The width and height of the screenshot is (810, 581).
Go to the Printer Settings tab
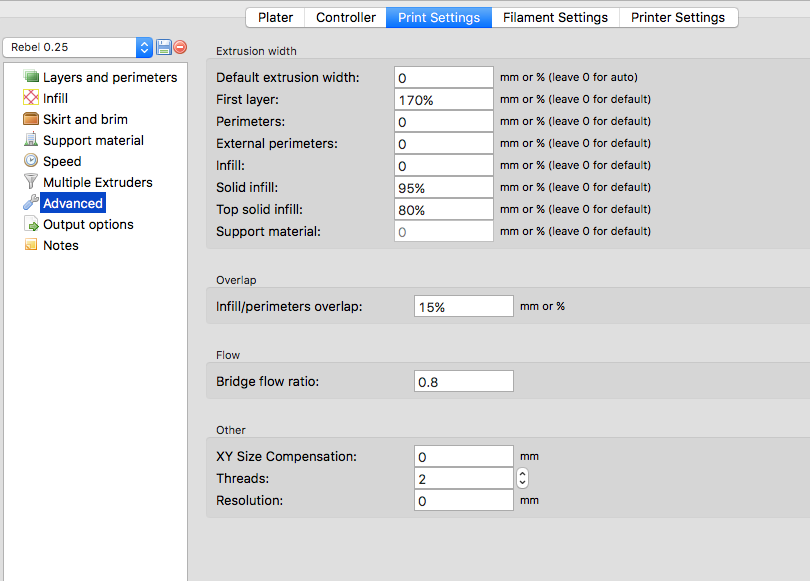(x=678, y=17)
